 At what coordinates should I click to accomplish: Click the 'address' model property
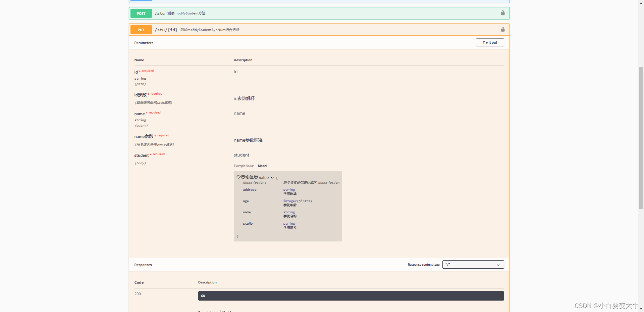[250, 190]
